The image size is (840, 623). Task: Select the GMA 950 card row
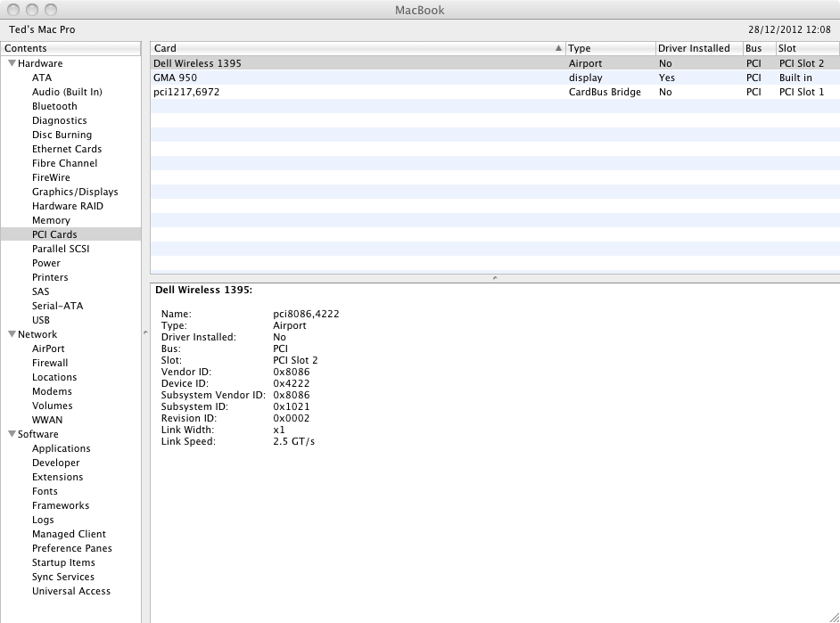(357, 78)
